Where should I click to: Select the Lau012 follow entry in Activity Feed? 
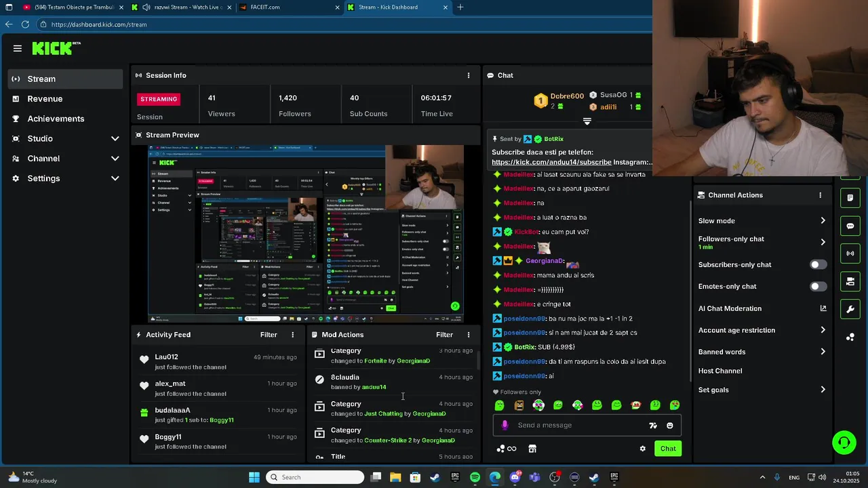point(218,362)
